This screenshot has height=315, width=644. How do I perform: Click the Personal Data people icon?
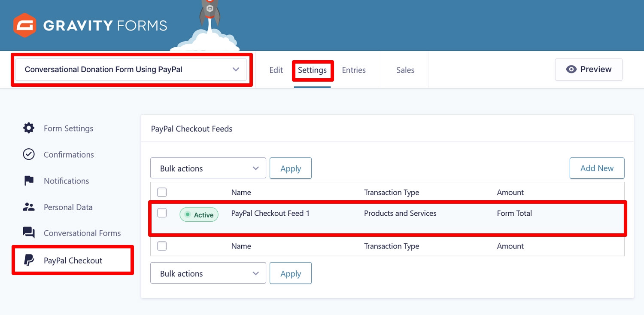(x=29, y=207)
